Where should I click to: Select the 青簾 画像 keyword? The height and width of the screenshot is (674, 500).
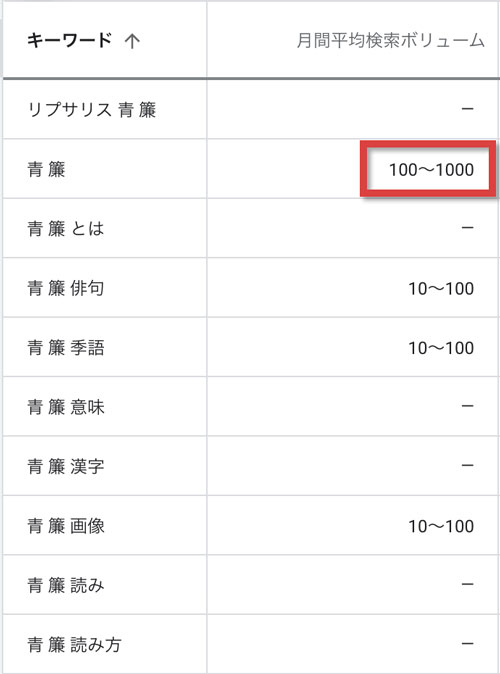[x=66, y=526]
